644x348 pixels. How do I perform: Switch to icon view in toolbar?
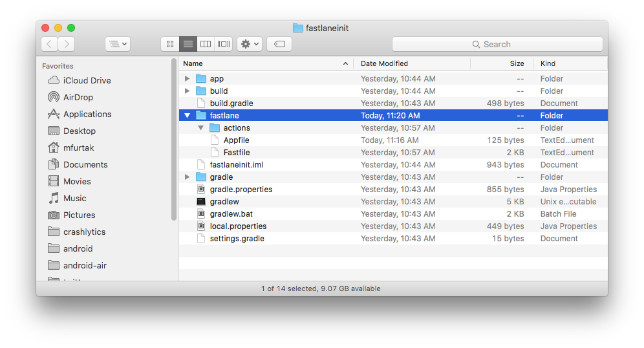coord(170,44)
